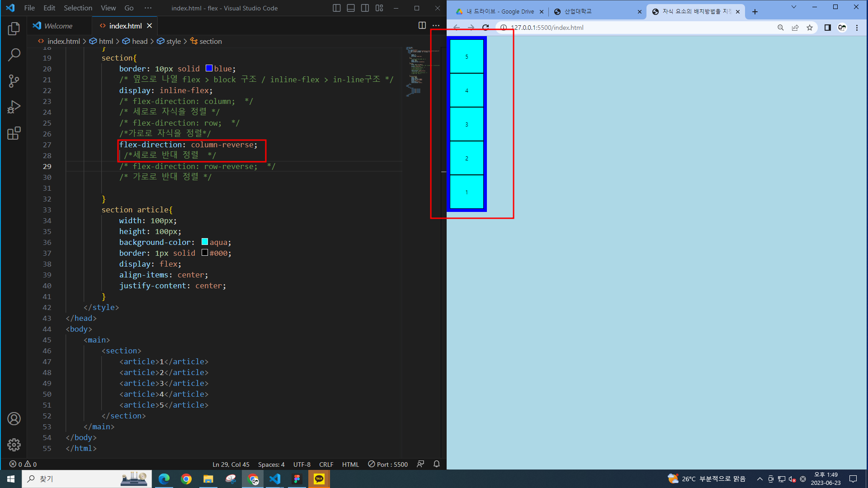Click the Accounts icon in the activity bar
Screen dimensions: 868x488
(14, 419)
